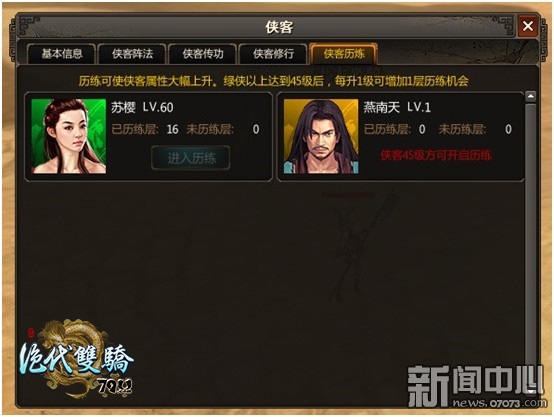Screen dimensions: 554x417
Task: Click 苏樱's 已历练层 value 16
Action: point(172,129)
